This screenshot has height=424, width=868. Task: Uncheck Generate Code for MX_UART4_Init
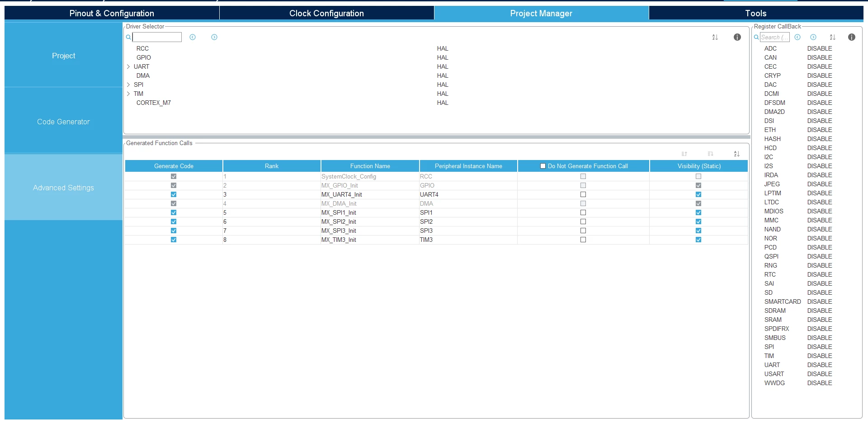(x=174, y=194)
